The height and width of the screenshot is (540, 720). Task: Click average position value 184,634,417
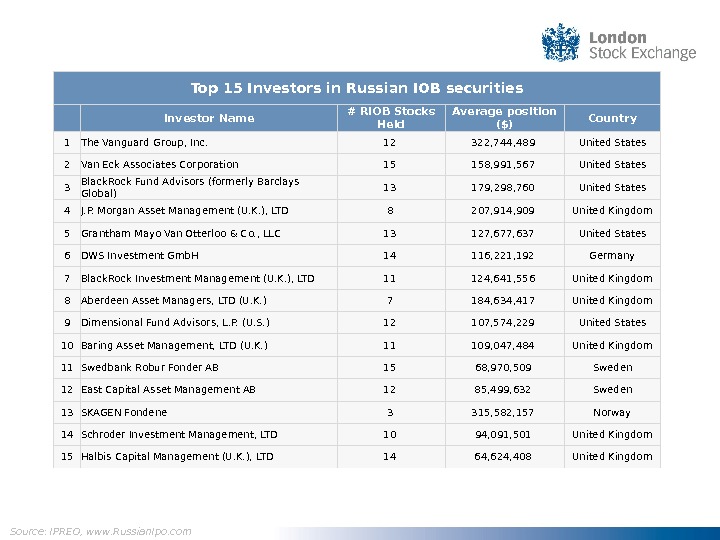click(503, 300)
